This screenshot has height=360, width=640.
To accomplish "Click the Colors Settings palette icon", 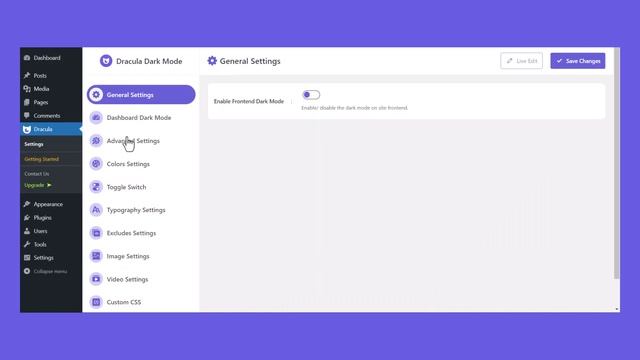I will (x=96, y=164).
